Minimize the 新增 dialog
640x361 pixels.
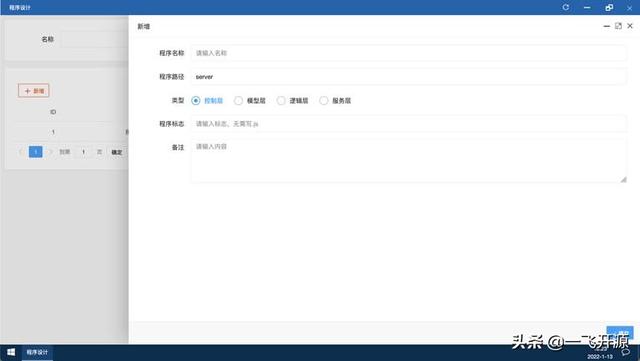607,26
